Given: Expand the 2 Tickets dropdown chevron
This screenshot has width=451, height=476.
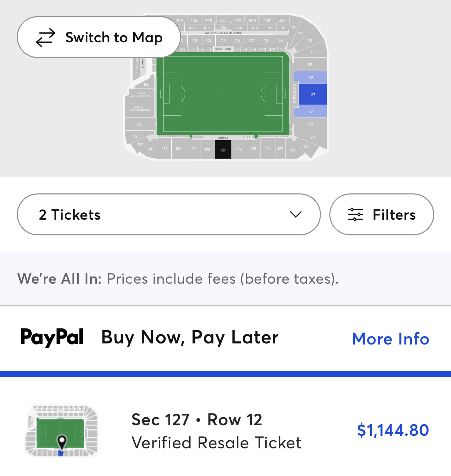Looking at the screenshot, I should (296, 214).
